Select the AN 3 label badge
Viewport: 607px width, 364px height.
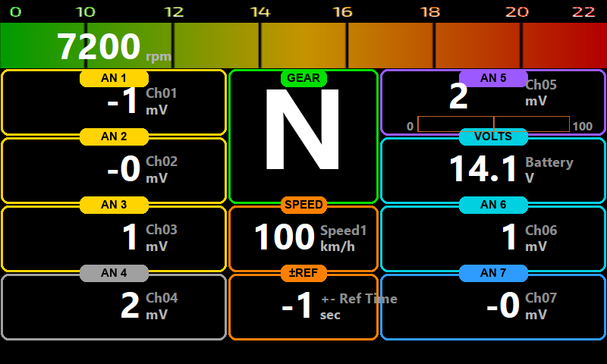coord(114,205)
